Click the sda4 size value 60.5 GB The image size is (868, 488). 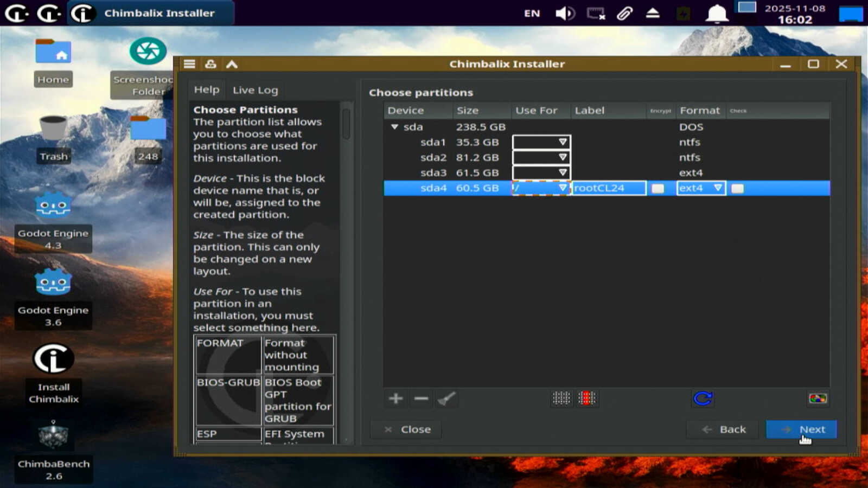[x=477, y=188]
